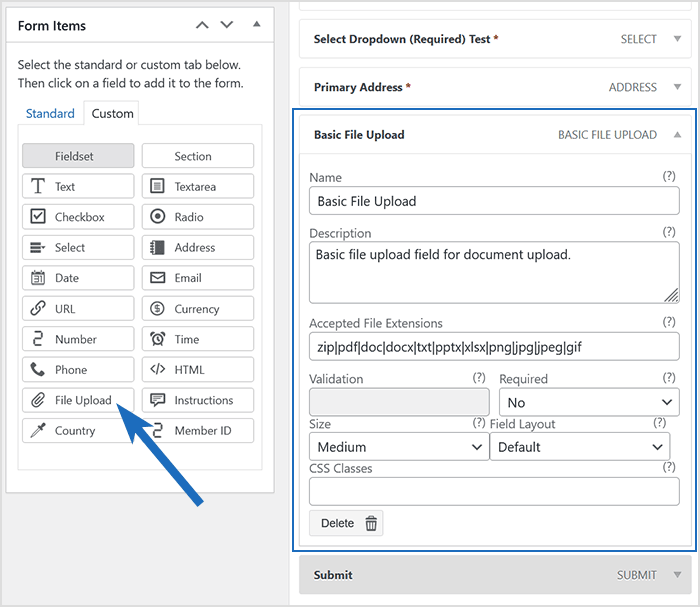
Task: Expand the Primary Address field row
Action: tap(677, 87)
